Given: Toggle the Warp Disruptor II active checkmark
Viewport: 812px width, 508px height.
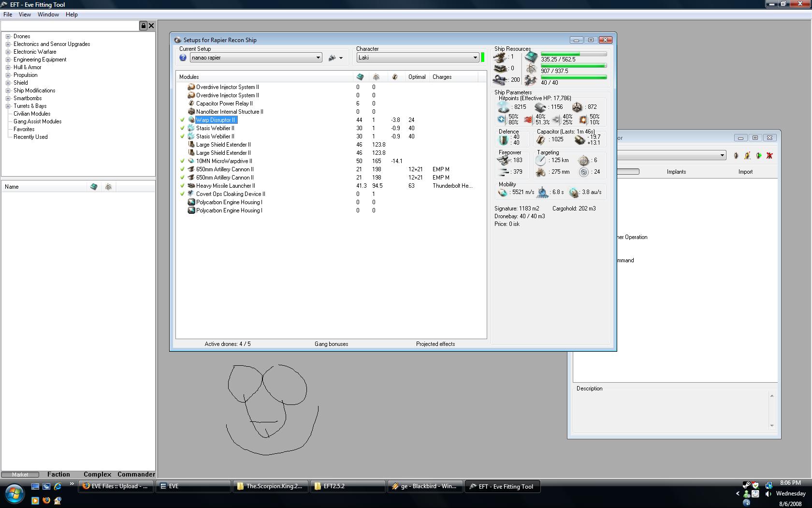Looking at the screenshot, I should 182,120.
